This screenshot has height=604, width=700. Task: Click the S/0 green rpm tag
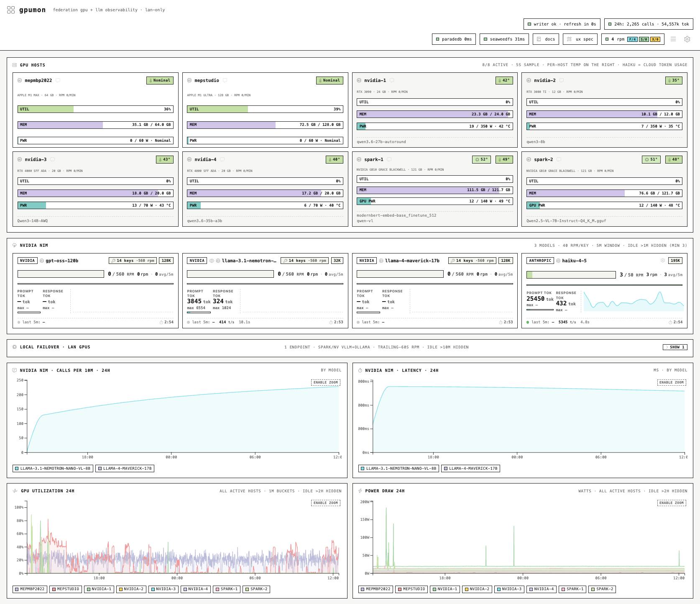[x=644, y=39]
